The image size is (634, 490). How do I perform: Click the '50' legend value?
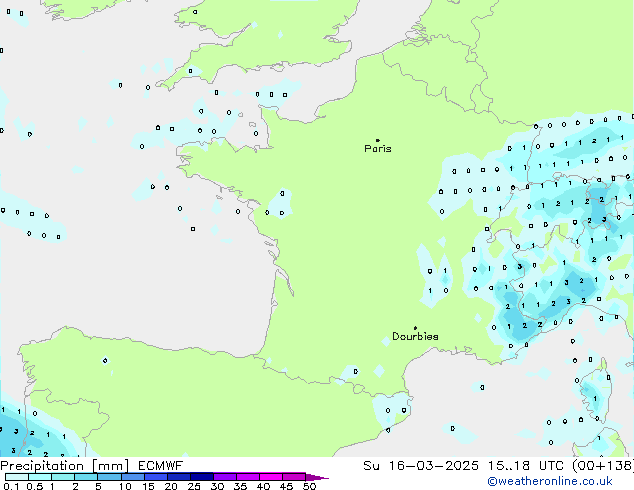309,486
